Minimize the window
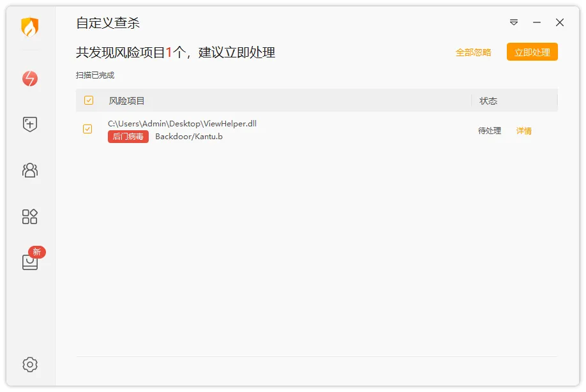 (x=537, y=22)
